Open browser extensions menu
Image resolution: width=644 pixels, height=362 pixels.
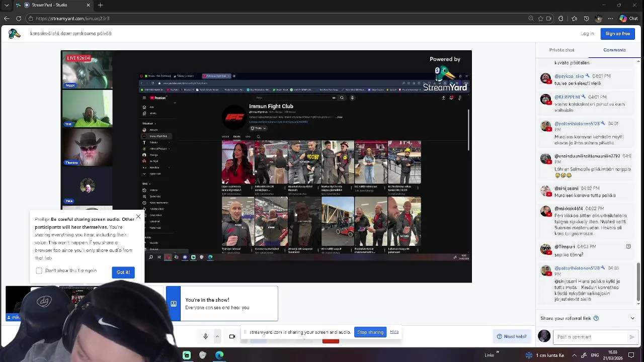561,19
